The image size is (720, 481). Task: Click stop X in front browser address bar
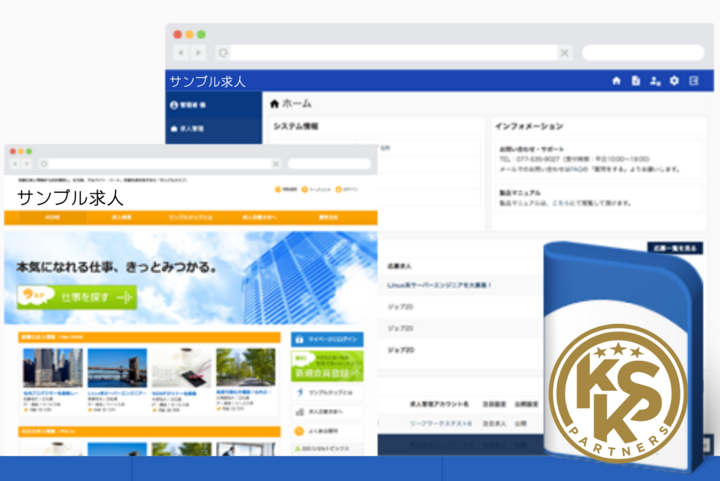click(x=276, y=164)
